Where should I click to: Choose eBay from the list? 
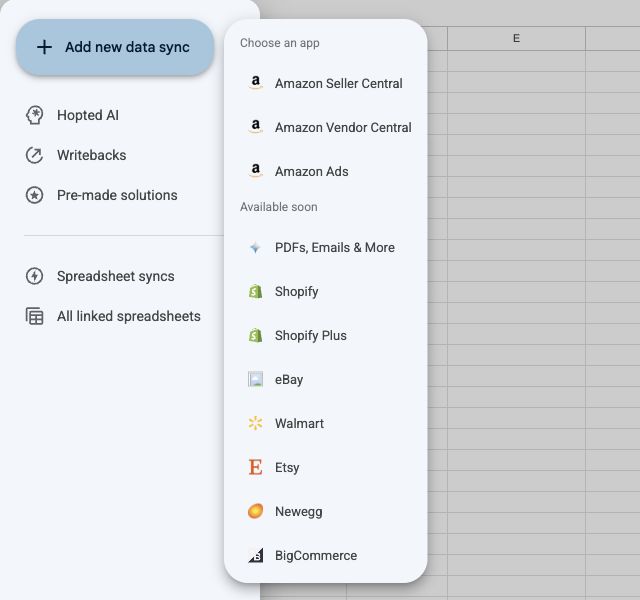click(x=326, y=380)
